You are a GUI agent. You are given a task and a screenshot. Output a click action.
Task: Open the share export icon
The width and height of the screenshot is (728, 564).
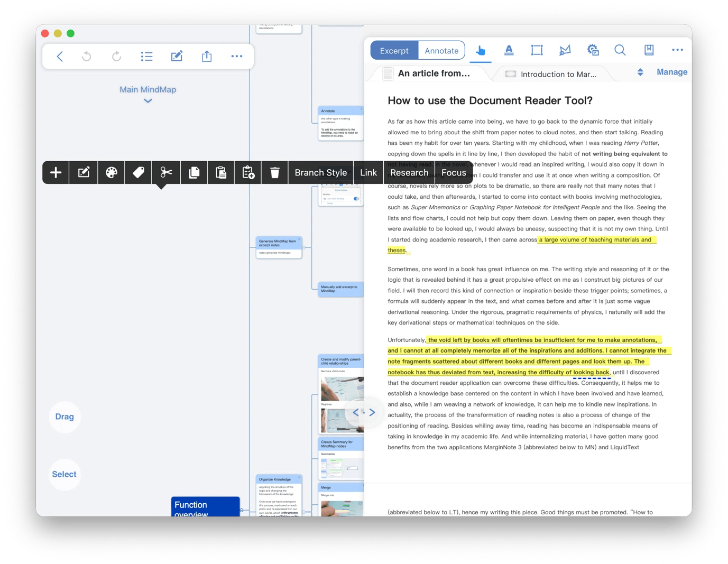pos(207,57)
